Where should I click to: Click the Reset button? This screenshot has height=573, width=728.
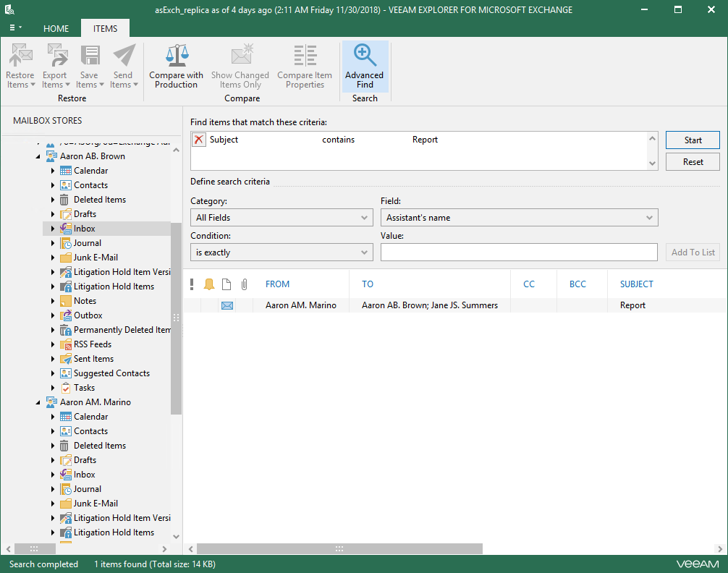click(x=693, y=162)
